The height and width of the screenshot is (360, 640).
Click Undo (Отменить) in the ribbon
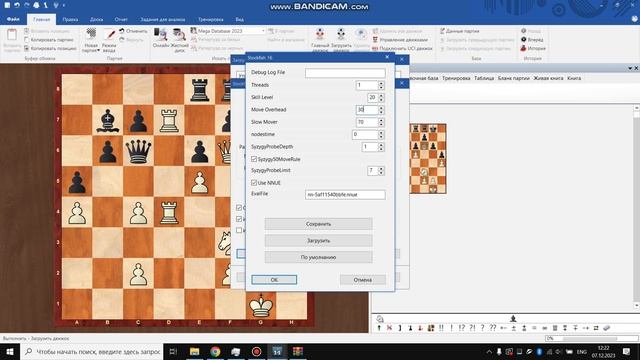point(133,31)
